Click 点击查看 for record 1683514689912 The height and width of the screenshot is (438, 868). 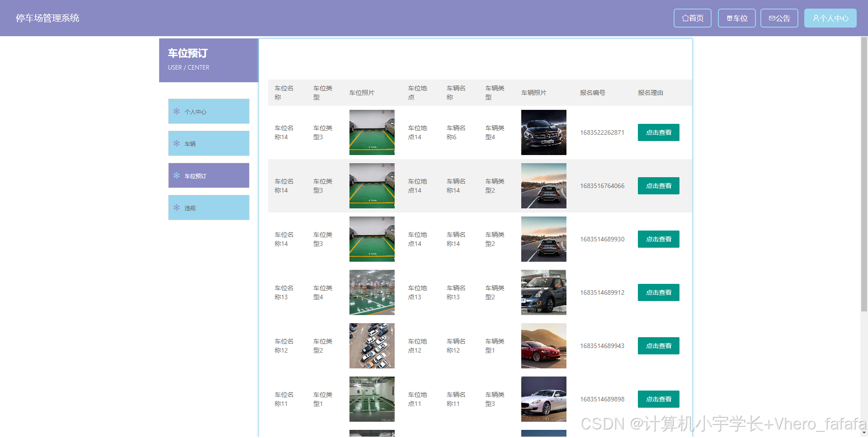coord(658,292)
